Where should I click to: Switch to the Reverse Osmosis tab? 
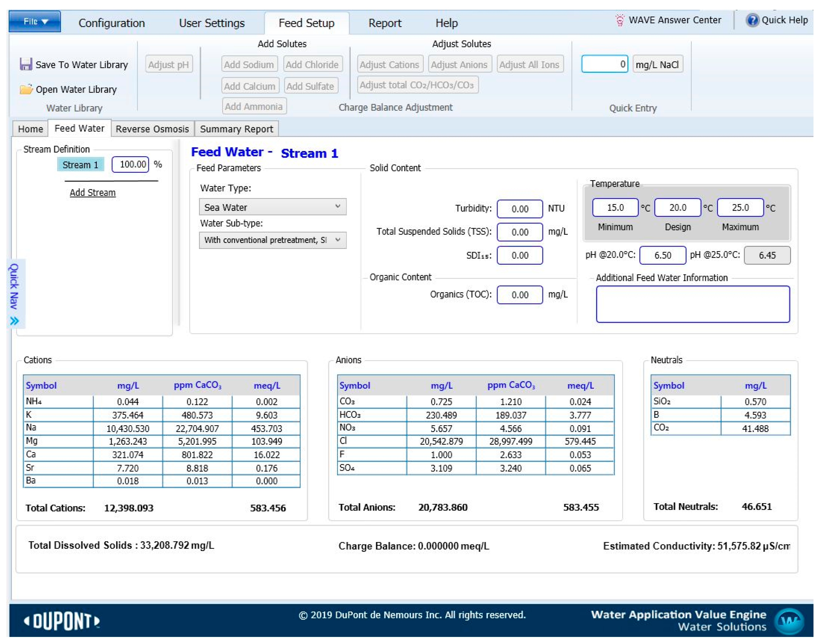click(152, 129)
